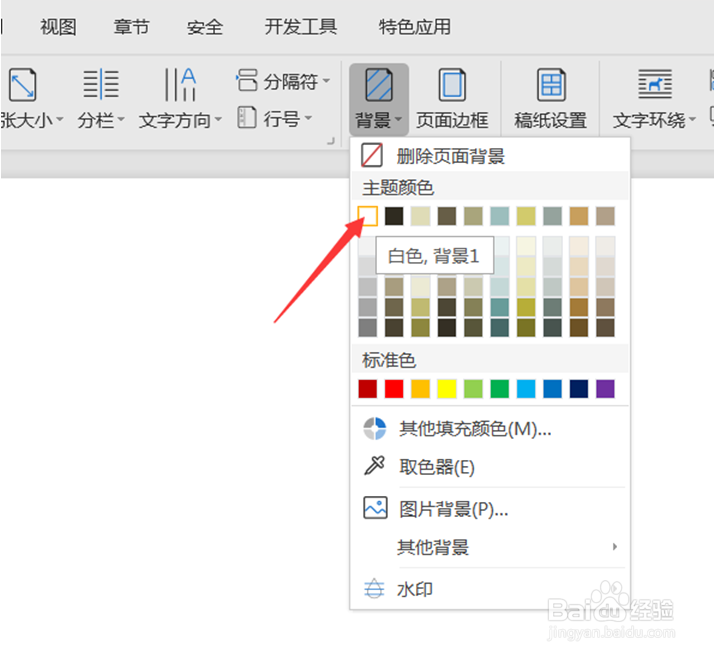
Task: Select the darkest orange-tan column shade
Action: [x=579, y=327]
